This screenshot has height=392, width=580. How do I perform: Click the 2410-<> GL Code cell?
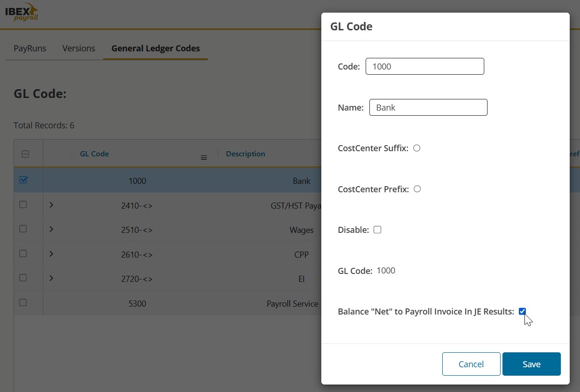(x=137, y=205)
